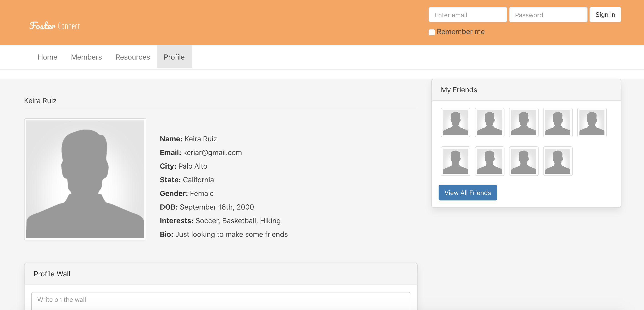Focus the Enter email field
The width and height of the screenshot is (644, 310).
click(x=467, y=15)
